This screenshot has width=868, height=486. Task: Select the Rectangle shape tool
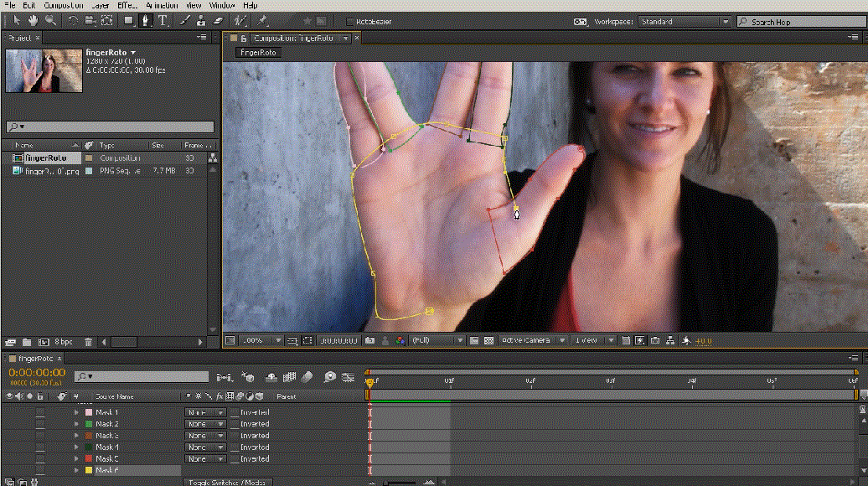128,21
